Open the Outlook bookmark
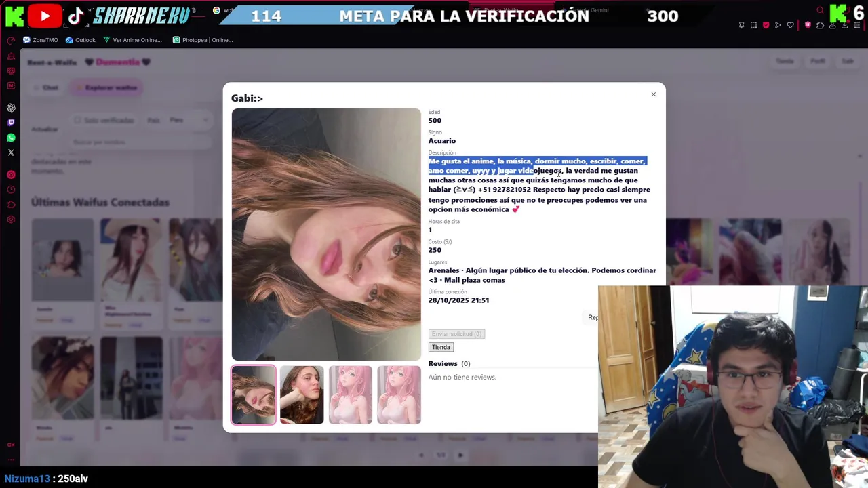The height and width of the screenshot is (488, 868). [x=81, y=40]
